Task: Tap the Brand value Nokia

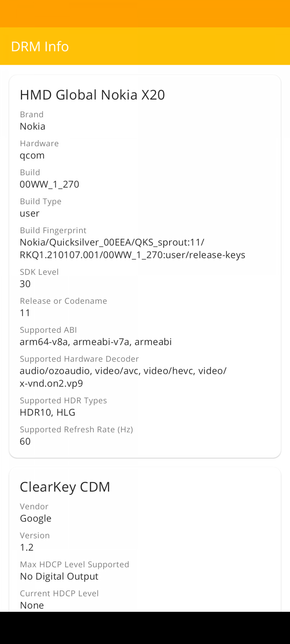Action: [x=33, y=126]
